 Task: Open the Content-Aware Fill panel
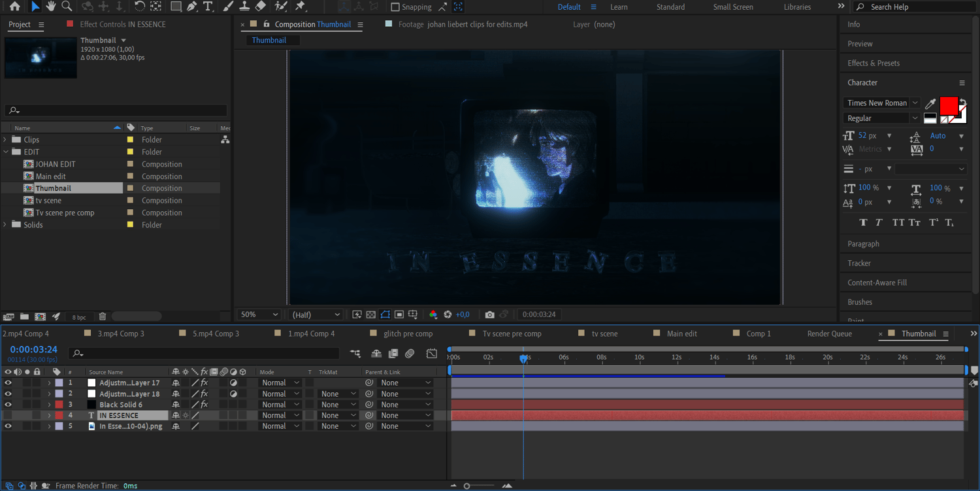click(x=877, y=282)
